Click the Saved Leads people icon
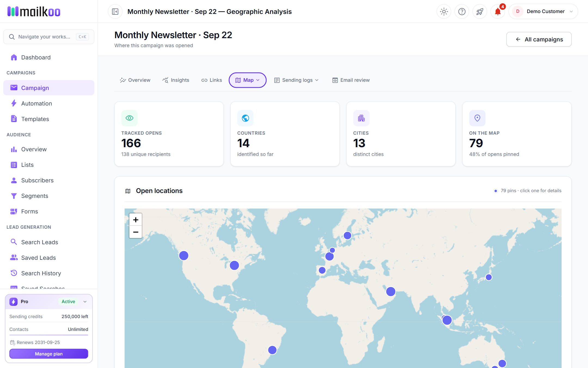The height and width of the screenshot is (368, 588). point(14,257)
